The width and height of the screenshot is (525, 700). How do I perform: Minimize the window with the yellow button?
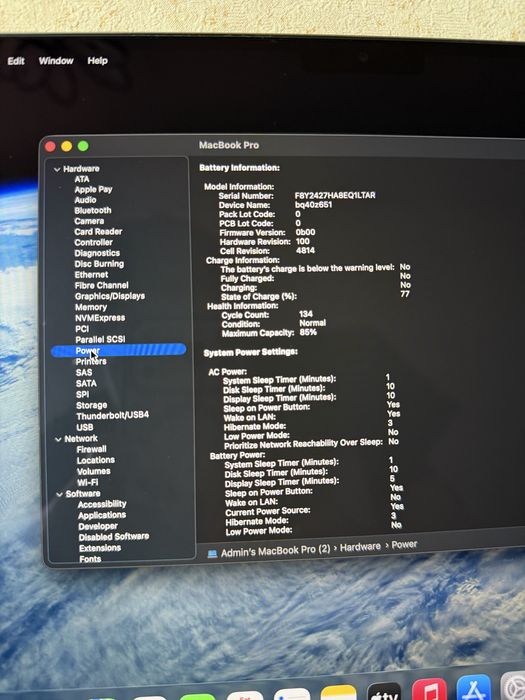tap(67, 146)
